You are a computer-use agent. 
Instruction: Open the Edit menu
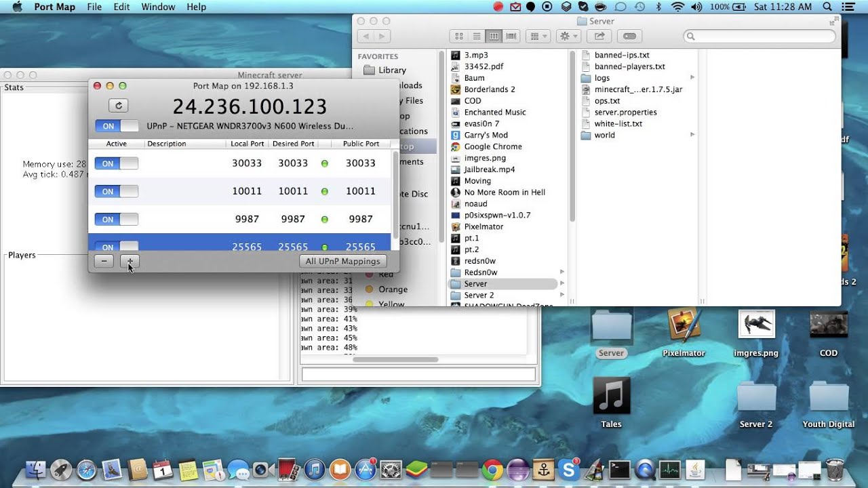(121, 7)
